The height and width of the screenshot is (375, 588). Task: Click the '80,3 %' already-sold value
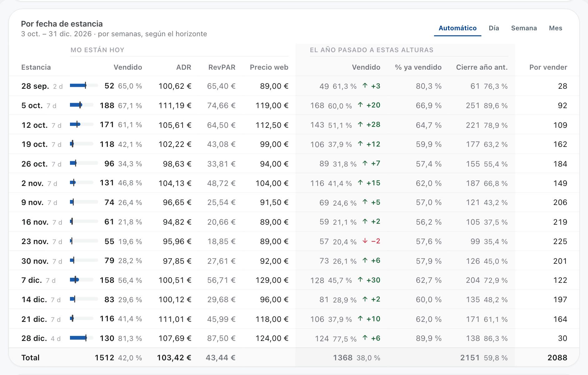click(x=429, y=86)
